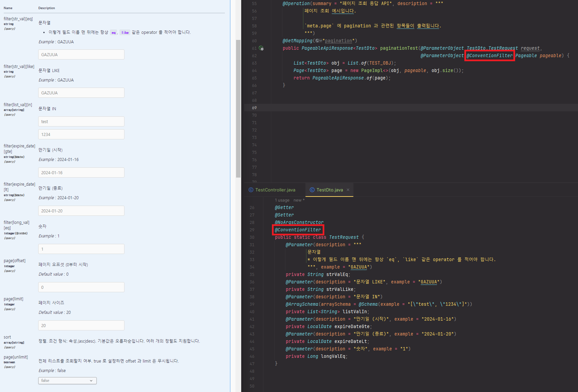Click the 'Description' column header
Viewport: 578px width, 392px height.
(x=47, y=8)
